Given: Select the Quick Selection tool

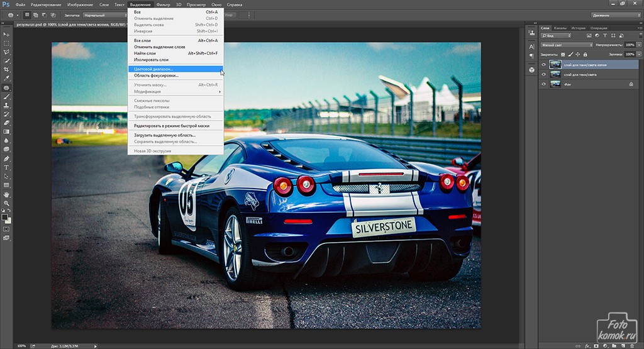Looking at the screenshot, I should [6, 61].
